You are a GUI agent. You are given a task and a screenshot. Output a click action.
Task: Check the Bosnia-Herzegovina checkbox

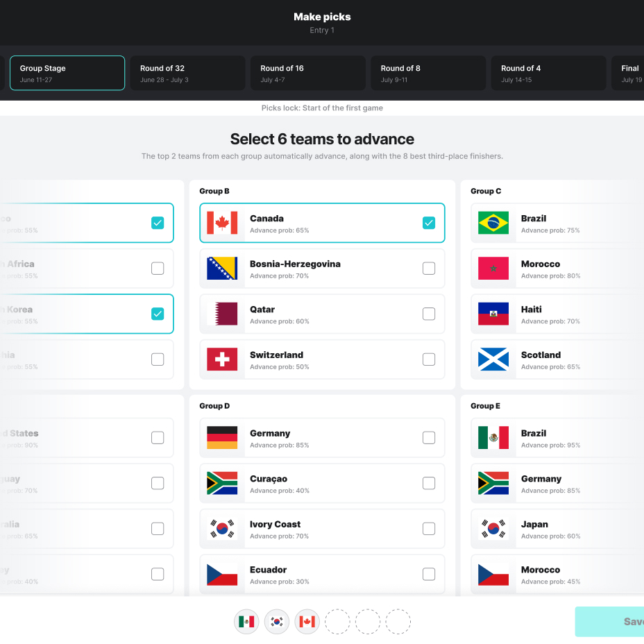pos(429,268)
